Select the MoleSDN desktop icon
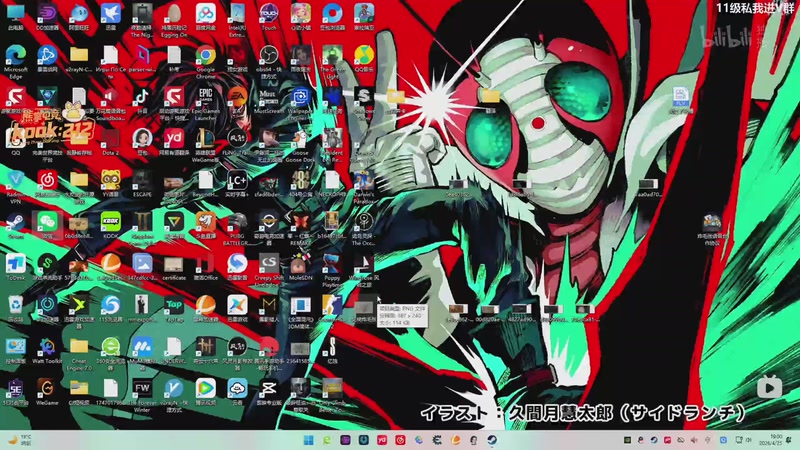The width and height of the screenshot is (800, 450). tap(301, 264)
